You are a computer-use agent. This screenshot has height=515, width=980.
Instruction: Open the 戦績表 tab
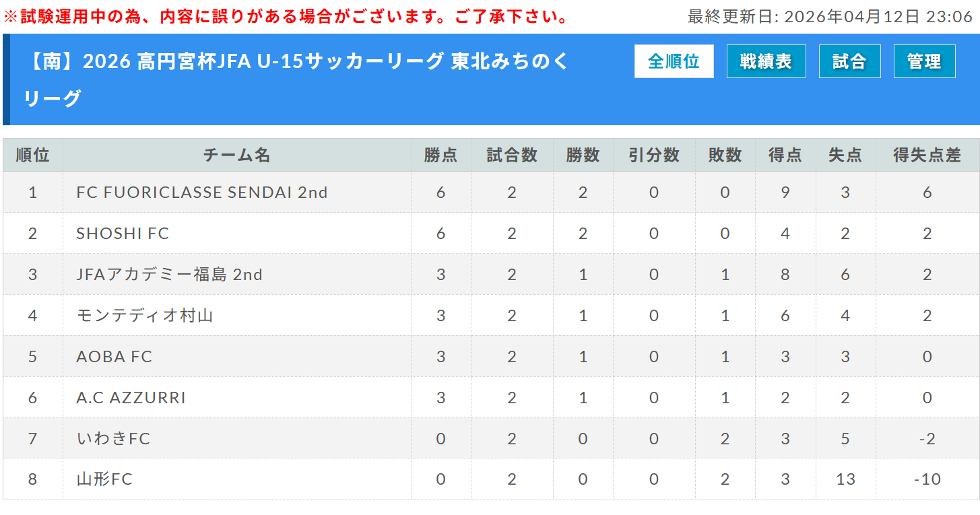[x=766, y=62]
